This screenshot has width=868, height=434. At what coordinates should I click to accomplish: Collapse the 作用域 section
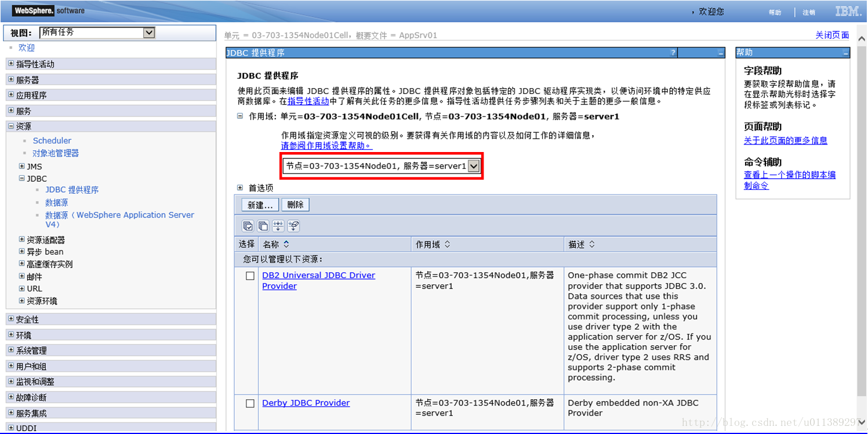(240, 116)
